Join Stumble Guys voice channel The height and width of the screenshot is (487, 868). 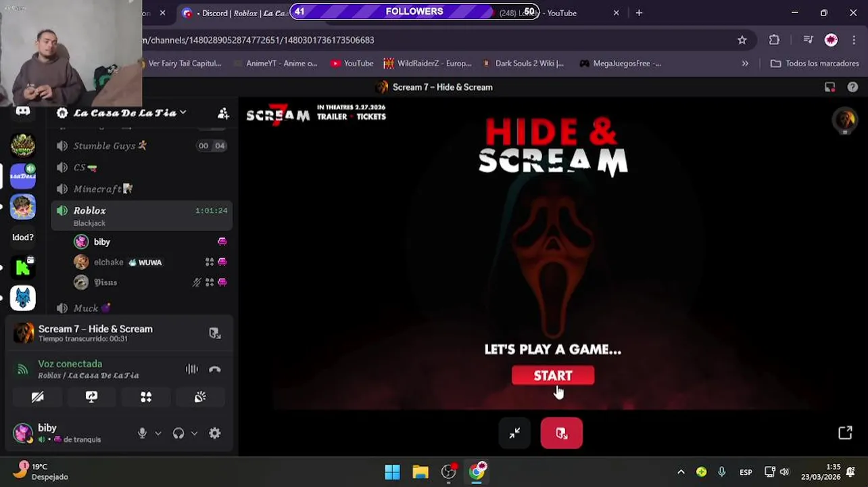coord(143,145)
